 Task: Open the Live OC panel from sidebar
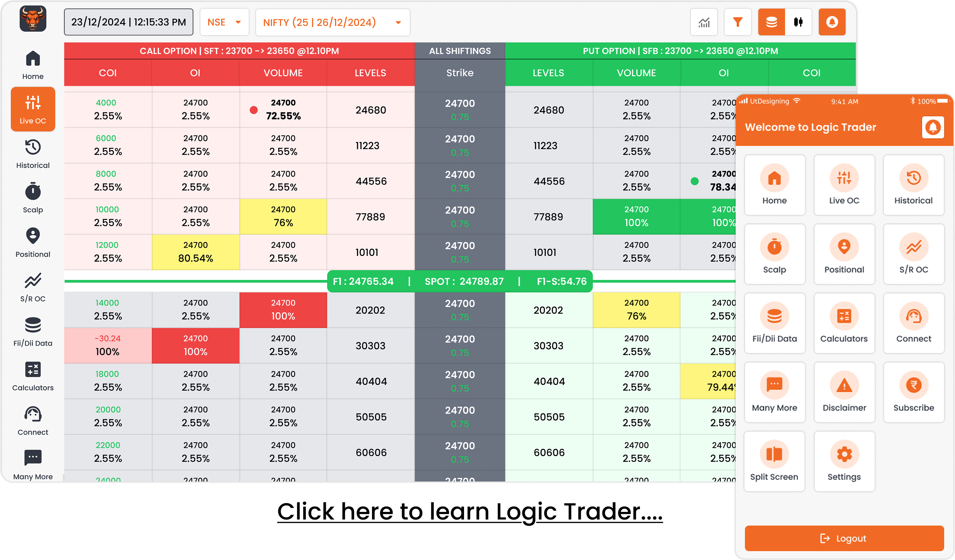[x=33, y=109]
